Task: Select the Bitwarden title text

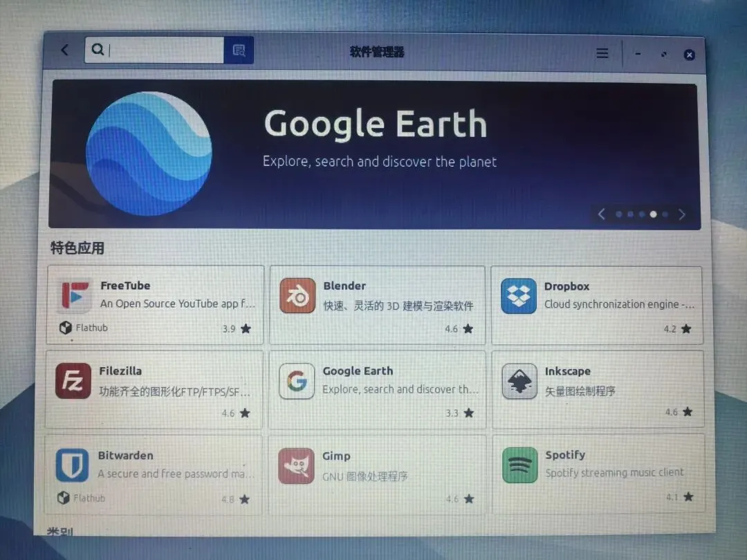Action: pos(126,455)
